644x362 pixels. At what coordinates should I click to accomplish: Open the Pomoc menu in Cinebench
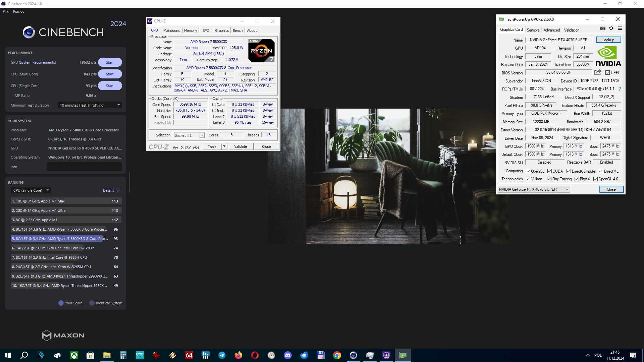(19, 11)
